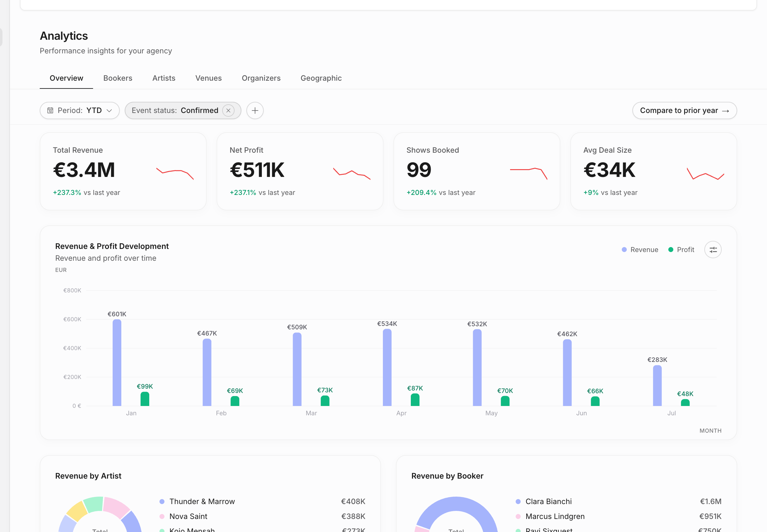Open the Shows Booked 99 card
The width and height of the screenshot is (767, 532).
pos(477,171)
